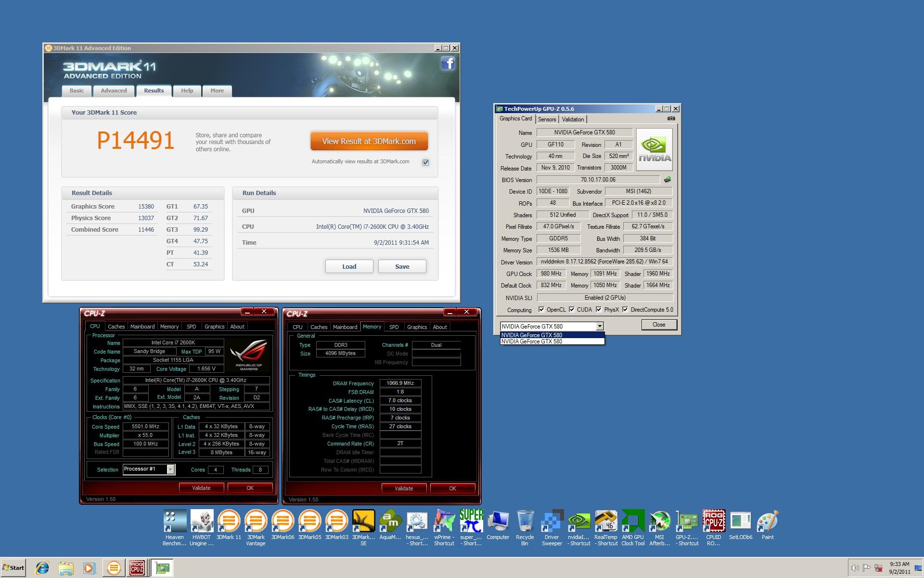Viewport: 924px width, 578px height.
Task: Click the Graphics Score value 15380
Action: pyautogui.click(x=146, y=207)
